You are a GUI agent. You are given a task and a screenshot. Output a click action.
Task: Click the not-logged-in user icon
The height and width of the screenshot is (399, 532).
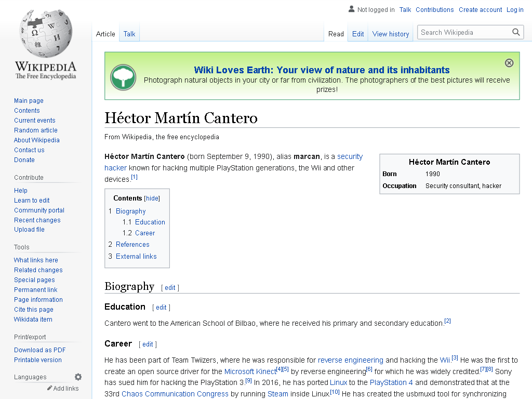coord(352,9)
